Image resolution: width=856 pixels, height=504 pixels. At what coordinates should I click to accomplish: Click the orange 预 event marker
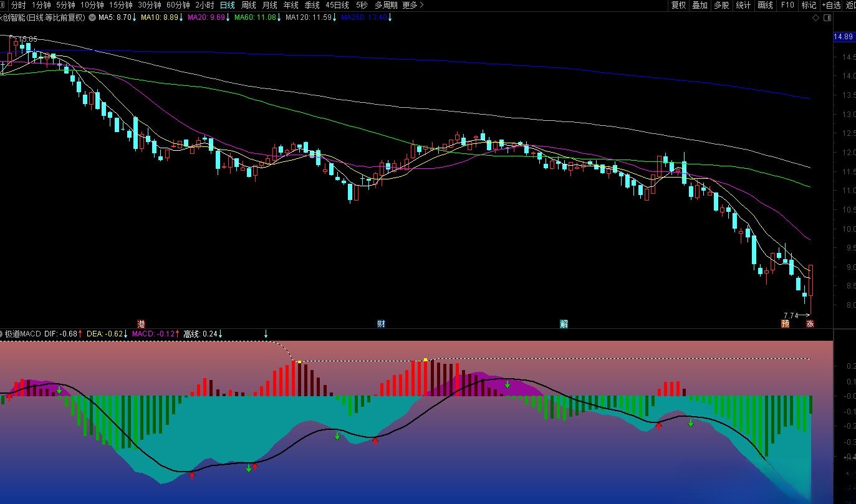click(785, 323)
